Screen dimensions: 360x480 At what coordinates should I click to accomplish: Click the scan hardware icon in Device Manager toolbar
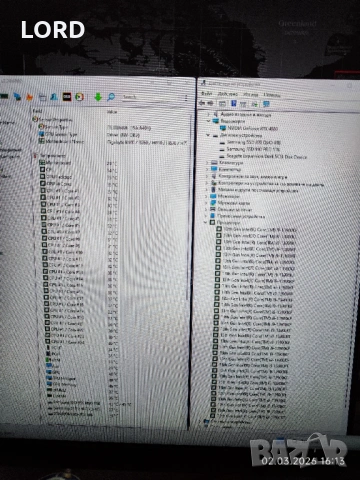click(254, 104)
